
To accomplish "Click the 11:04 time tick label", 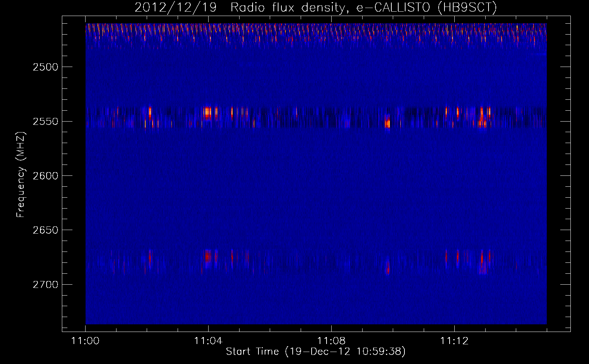I will pyautogui.click(x=208, y=341).
